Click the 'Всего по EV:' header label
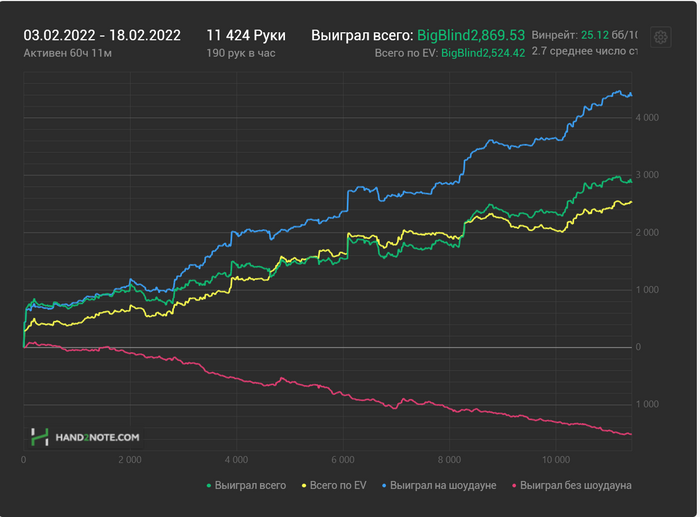The width and height of the screenshot is (700, 517). (406, 53)
